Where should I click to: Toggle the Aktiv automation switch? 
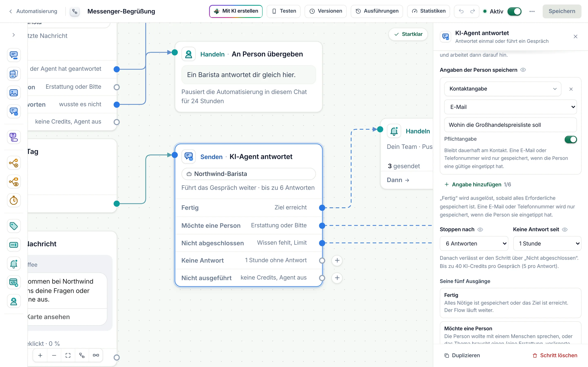point(514,11)
